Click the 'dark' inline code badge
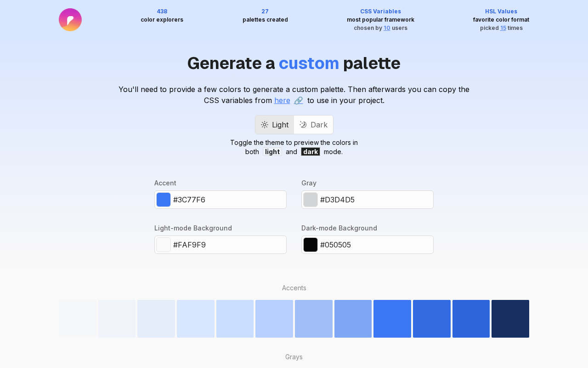The height and width of the screenshot is (368, 588). (x=311, y=152)
